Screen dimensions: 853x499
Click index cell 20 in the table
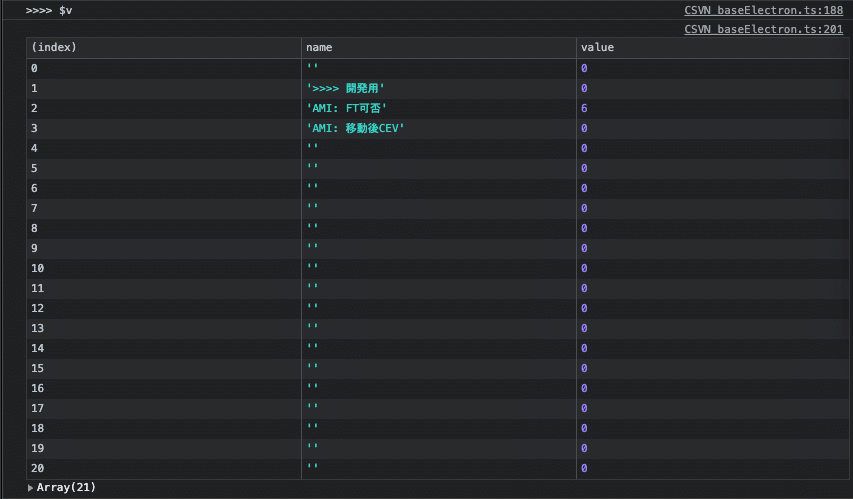pos(164,468)
